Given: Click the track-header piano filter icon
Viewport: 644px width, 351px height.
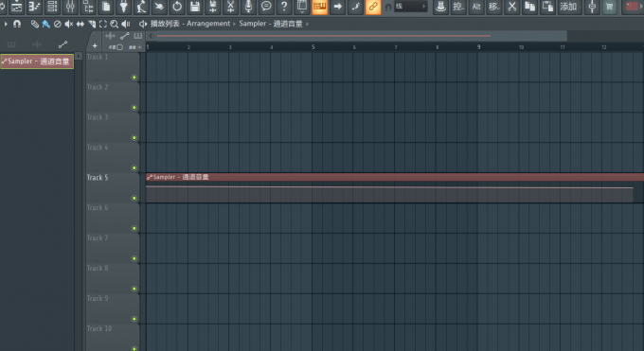Looking at the screenshot, I should click(x=138, y=36).
